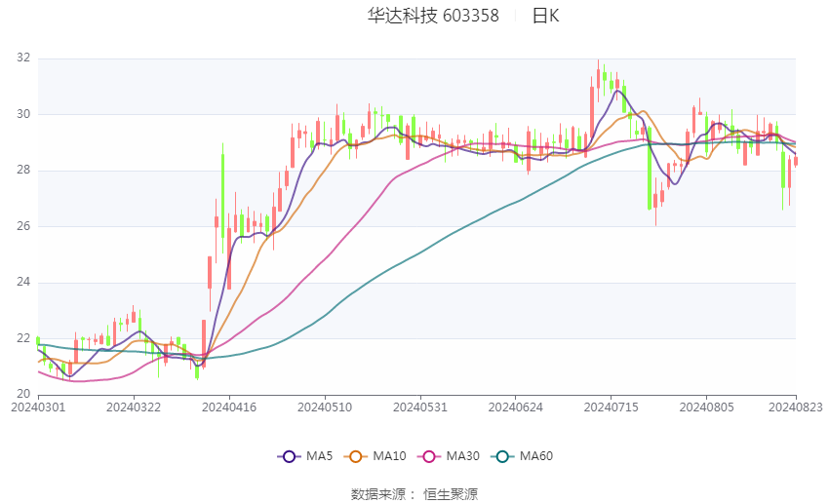Click the x-axis date 20240715
This screenshot has height=504, width=829.
click(x=612, y=407)
